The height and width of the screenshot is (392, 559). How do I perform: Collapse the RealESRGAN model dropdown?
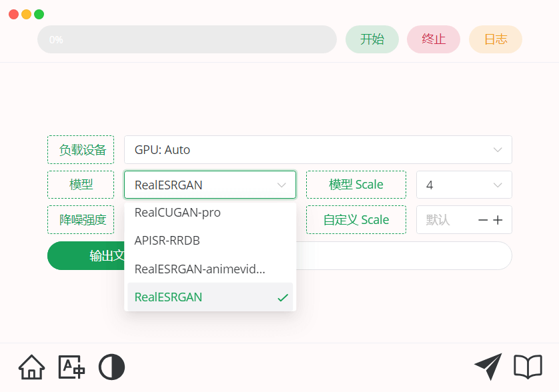tap(210, 185)
